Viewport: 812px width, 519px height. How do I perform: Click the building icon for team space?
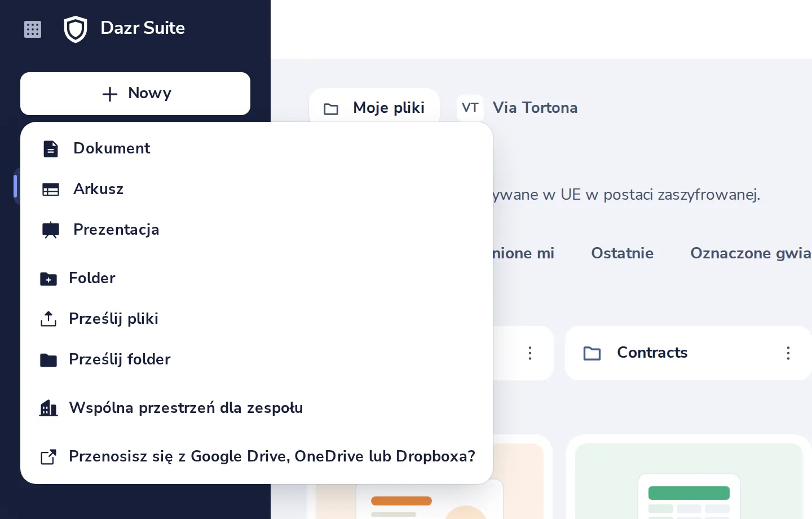tap(48, 408)
